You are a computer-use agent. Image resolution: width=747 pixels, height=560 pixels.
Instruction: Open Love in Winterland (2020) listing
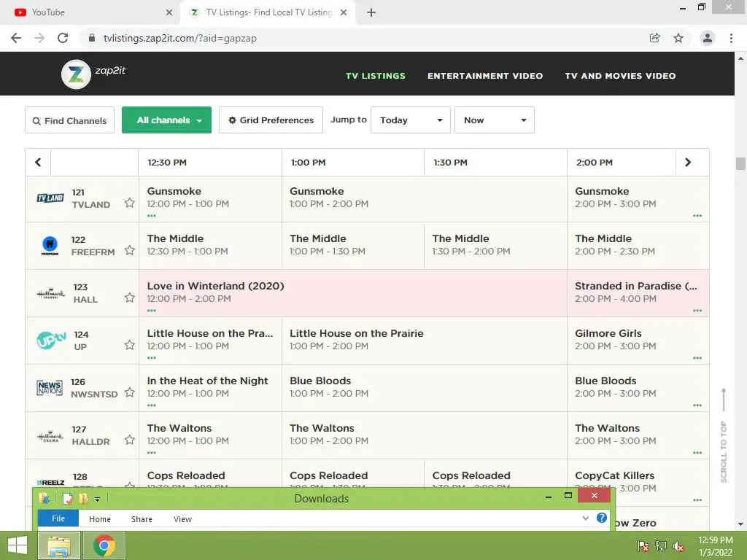point(353,293)
